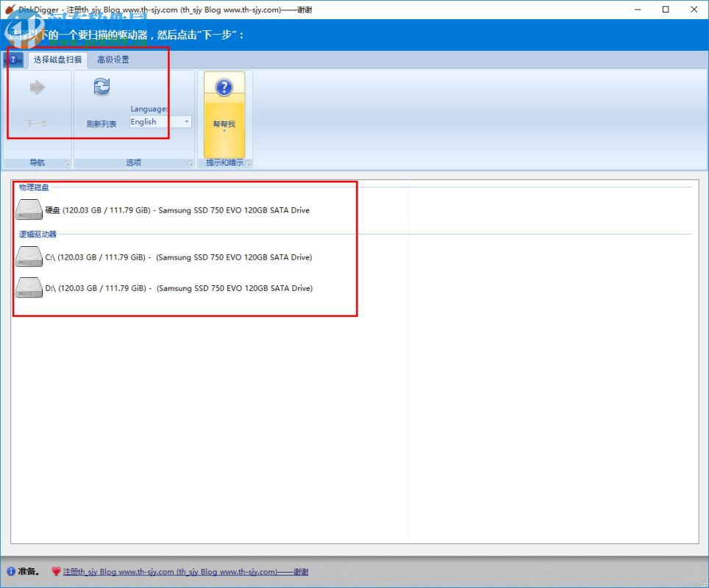Image resolution: width=709 pixels, height=588 pixels.
Task: Maximize the DiskDigger window
Action: pyautogui.click(x=666, y=10)
